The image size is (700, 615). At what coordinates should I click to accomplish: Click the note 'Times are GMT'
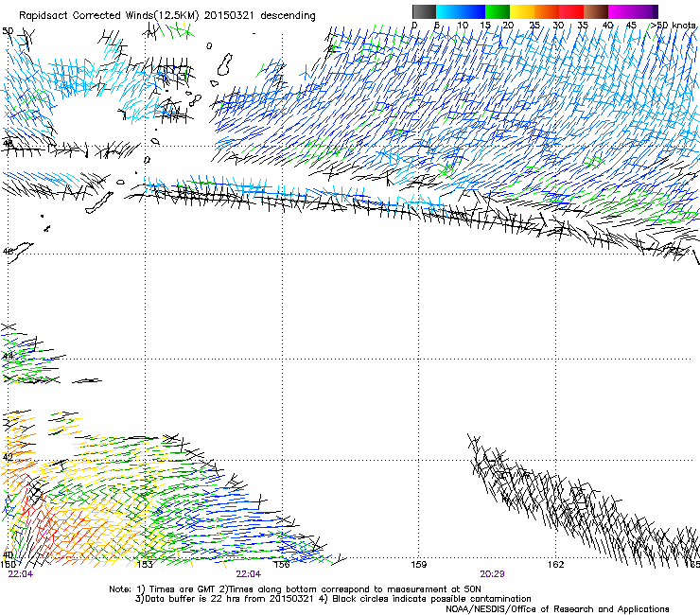(x=183, y=589)
